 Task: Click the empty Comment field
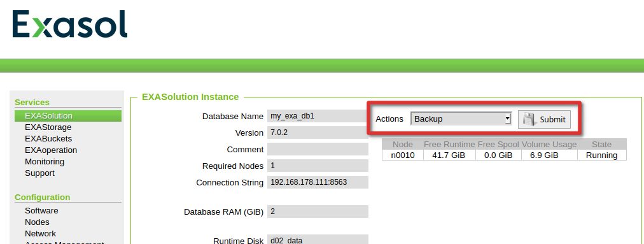(318, 149)
